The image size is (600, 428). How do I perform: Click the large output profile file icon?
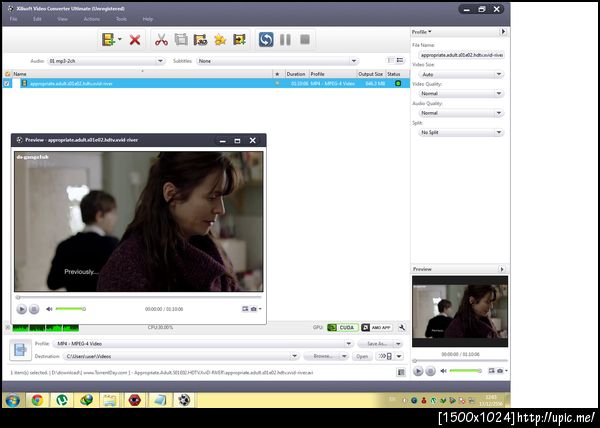(x=20, y=350)
